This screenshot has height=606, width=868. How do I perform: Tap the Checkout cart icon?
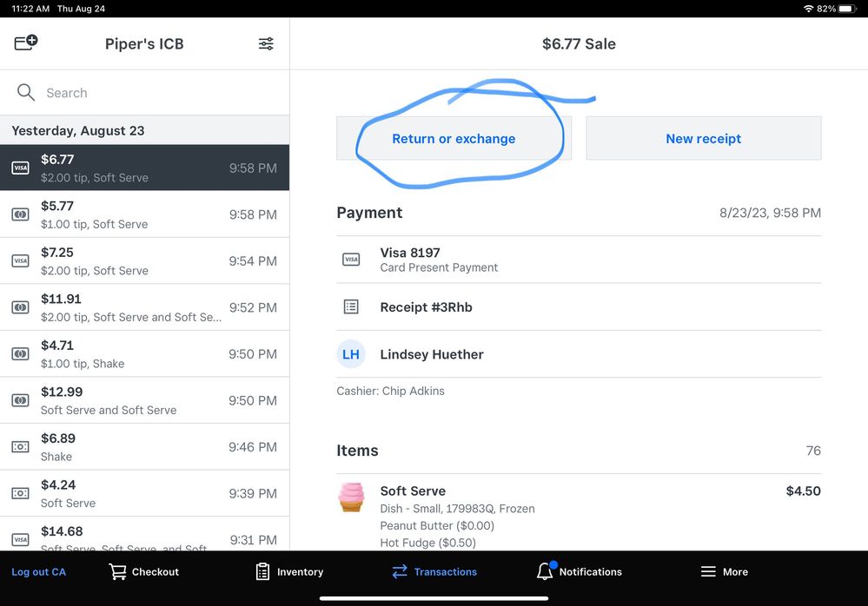[117, 571]
